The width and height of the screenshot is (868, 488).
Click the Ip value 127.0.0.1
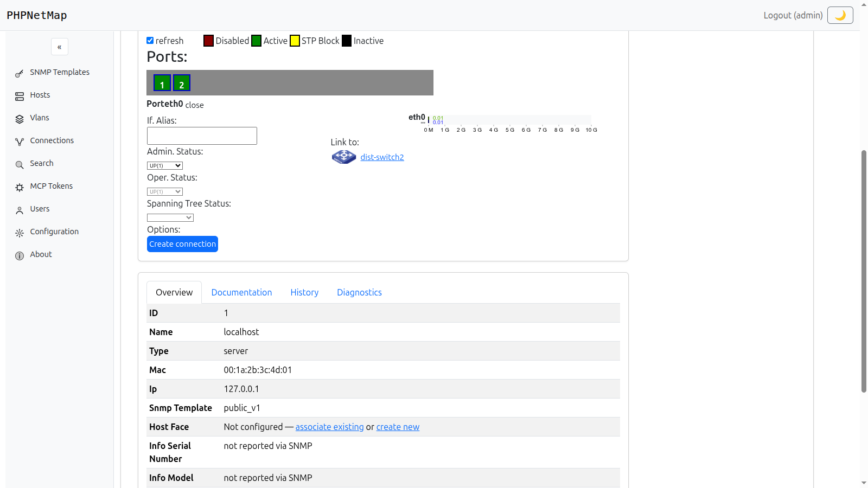click(x=241, y=389)
